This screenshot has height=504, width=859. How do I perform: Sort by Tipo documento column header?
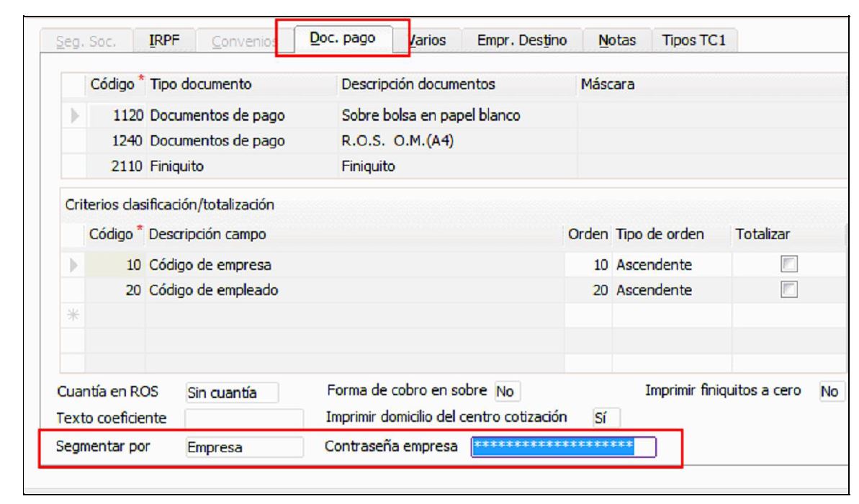point(241,84)
